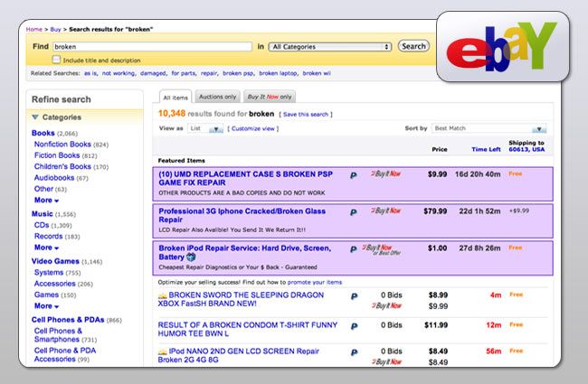The width and height of the screenshot is (588, 384).
Task: Open the All Categories dropdown
Action: [330, 47]
